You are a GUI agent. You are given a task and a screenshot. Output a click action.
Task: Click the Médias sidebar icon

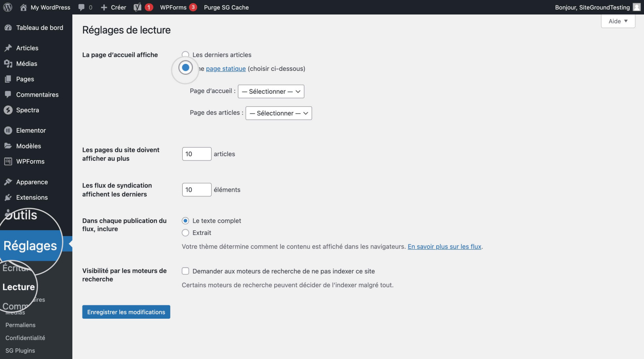(x=8, y=63)
